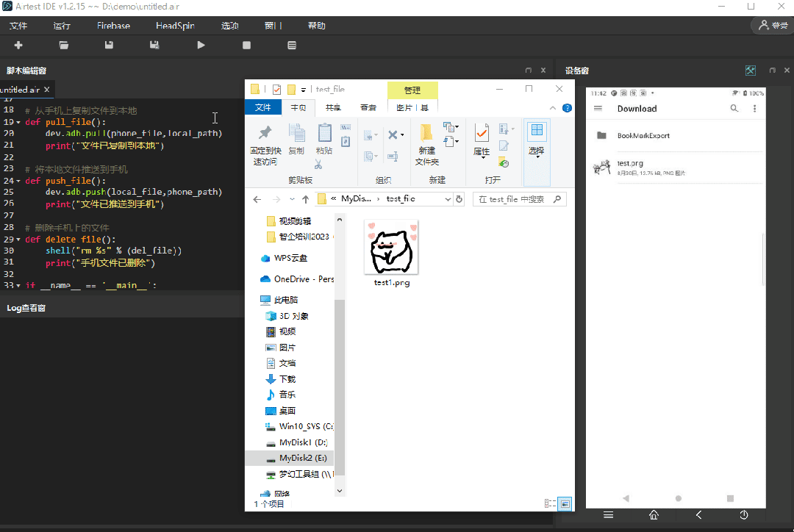Image resolution: width=794 pixels, height=532 pixels.
Task: Open phone hamburger menu in Download
Action: pyautogui.click(x=598, y=108)
